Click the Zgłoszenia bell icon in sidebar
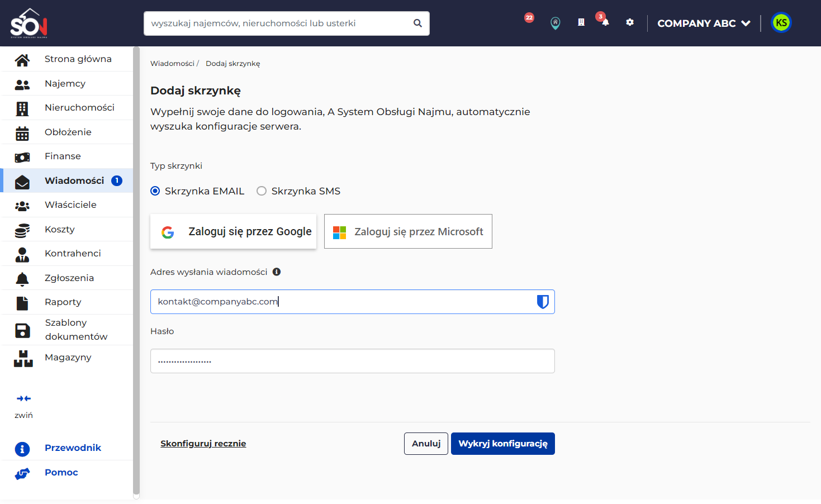The image size is (821, 504). (x=22, y=279)
